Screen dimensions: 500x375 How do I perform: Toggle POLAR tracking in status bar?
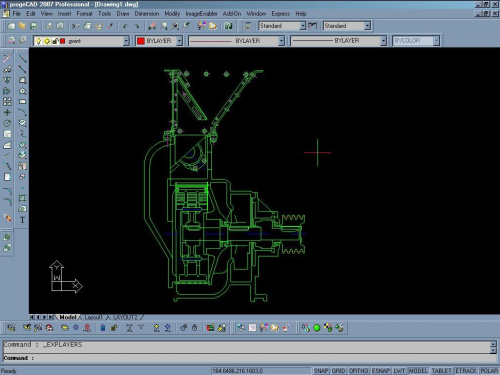489,371
